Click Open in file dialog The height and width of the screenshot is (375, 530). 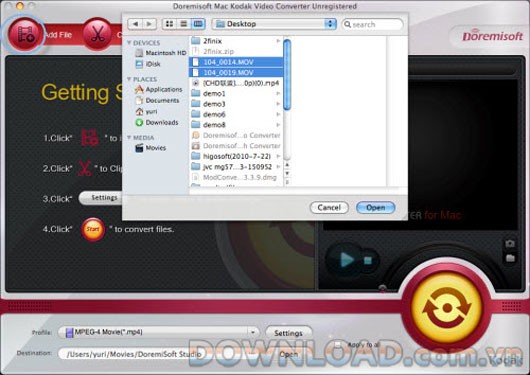click(376, 207)
